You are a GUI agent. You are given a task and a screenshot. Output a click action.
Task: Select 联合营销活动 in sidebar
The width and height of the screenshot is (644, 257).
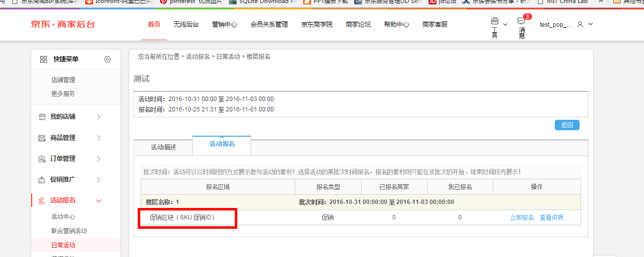(x=69, y=231)
